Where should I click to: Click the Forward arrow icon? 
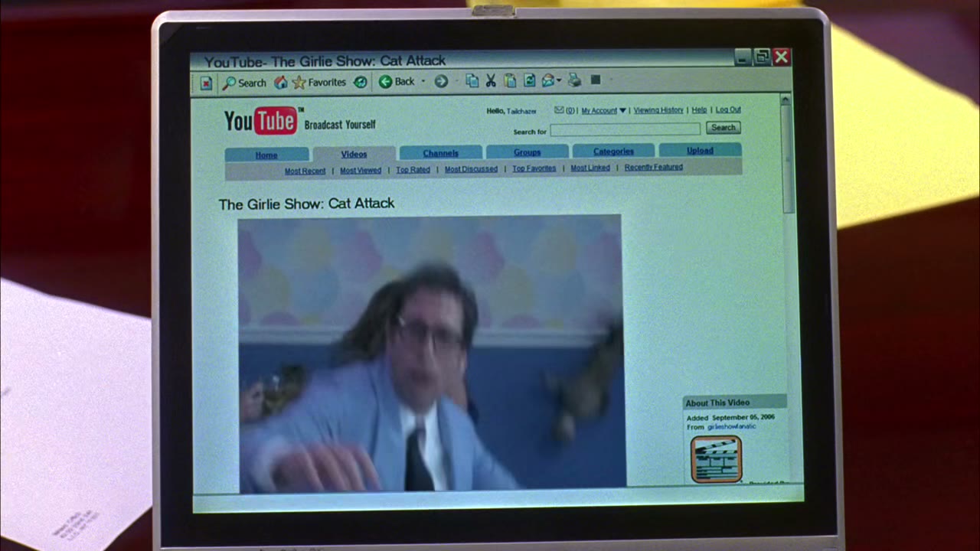click(x=441, y=81)
